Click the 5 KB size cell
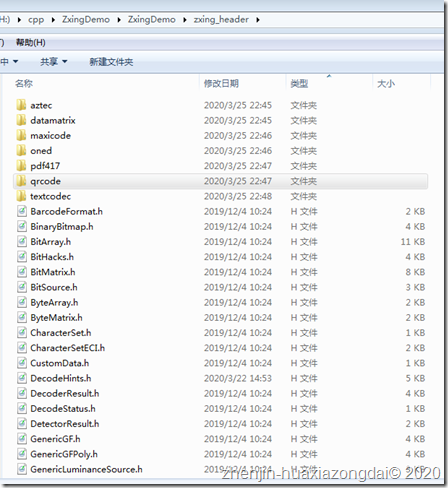This screenshot has width=448, height=488. pos(415,378)
